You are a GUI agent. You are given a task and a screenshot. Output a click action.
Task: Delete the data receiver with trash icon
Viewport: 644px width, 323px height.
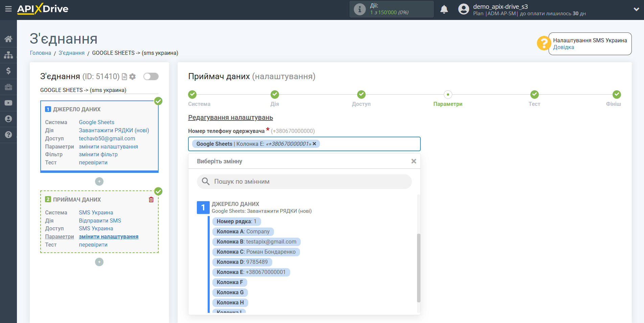point(151,200)
